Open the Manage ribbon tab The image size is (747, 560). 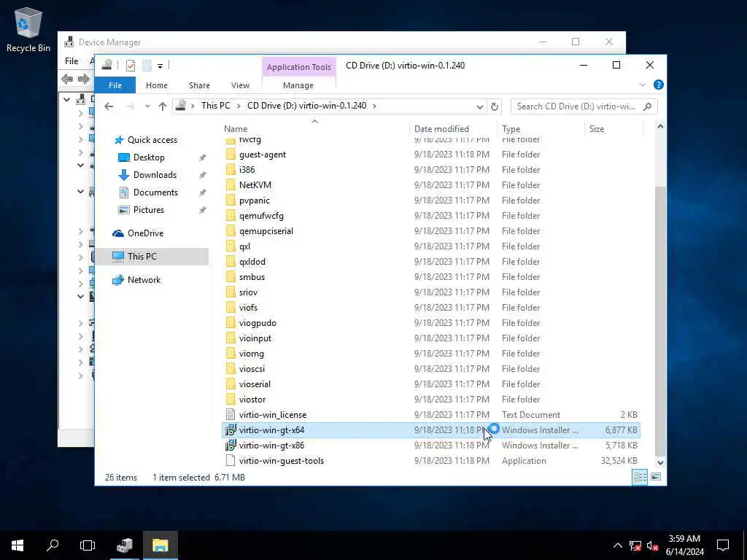pos(298,85)
